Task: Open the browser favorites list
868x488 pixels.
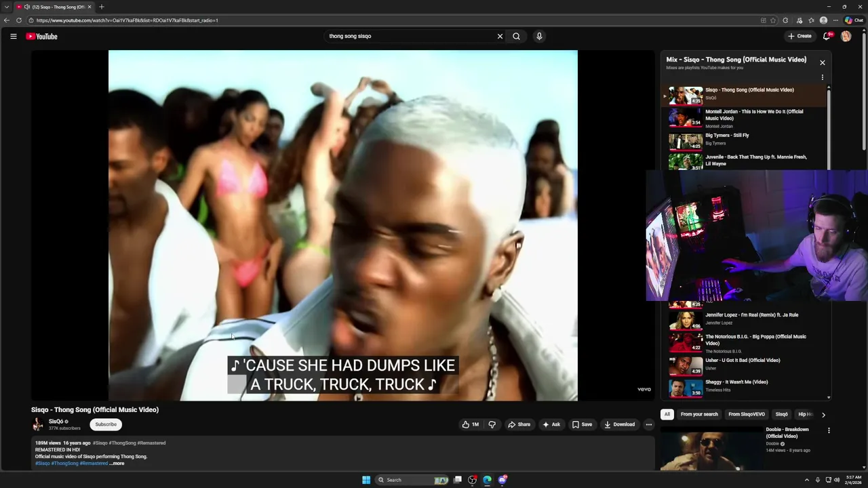Action: [x=811, y=20]
